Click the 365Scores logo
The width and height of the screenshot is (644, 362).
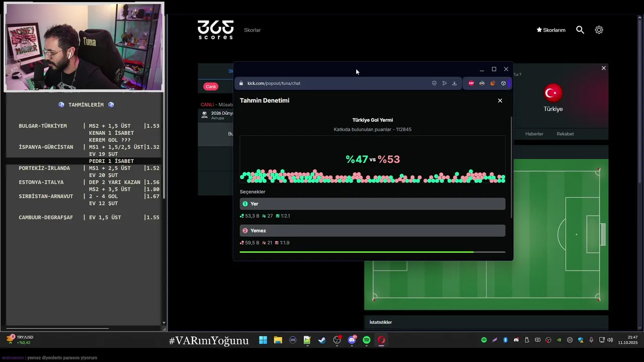[x=215, y=30]
